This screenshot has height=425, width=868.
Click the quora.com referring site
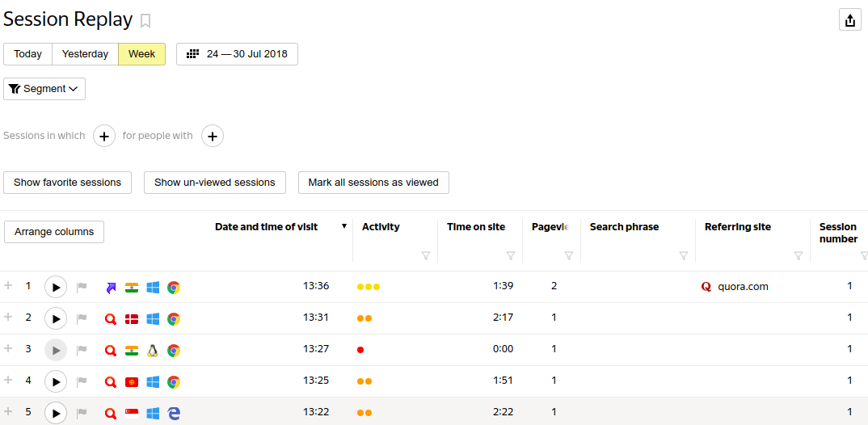[x=743, y=287]
